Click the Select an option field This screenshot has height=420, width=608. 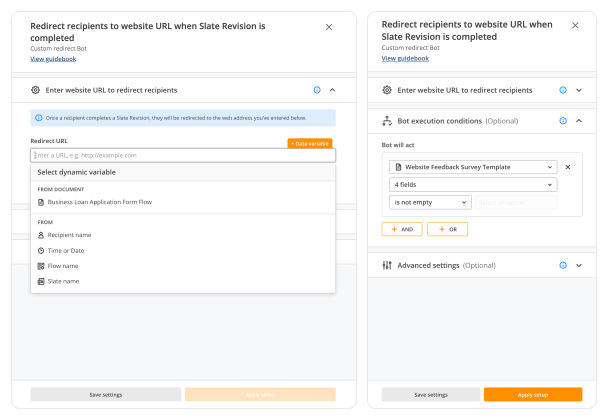pos(516,202)
